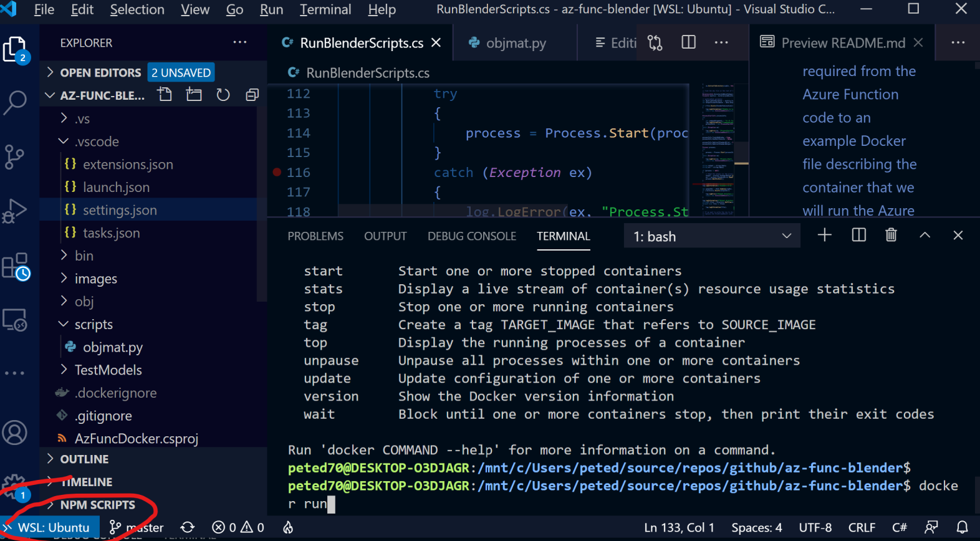The width and height of the screenshot is (980, 541).
Task: Switch to the OUTPUT panel tab
Action: pyautogui.click(x=385, y=236)
